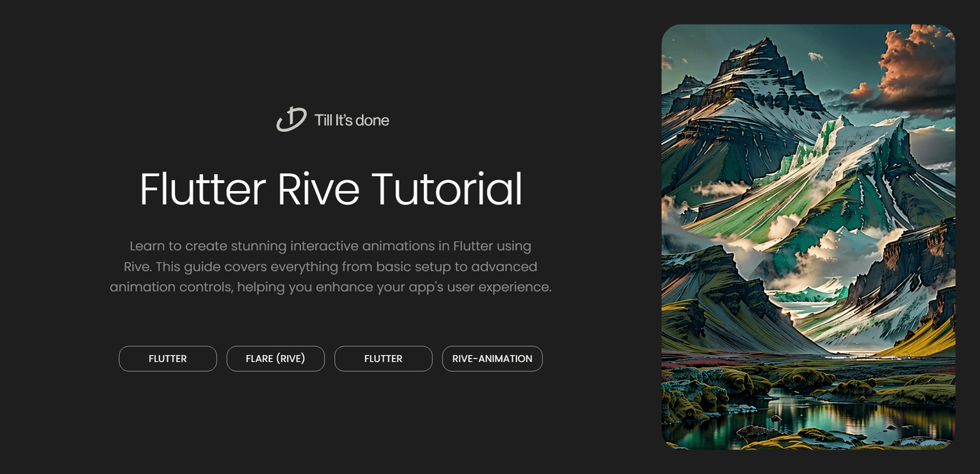Click the description line starting "Learn to create"
Image resolution: width=980 pixels, height=474 pixels.
point(330,246)
